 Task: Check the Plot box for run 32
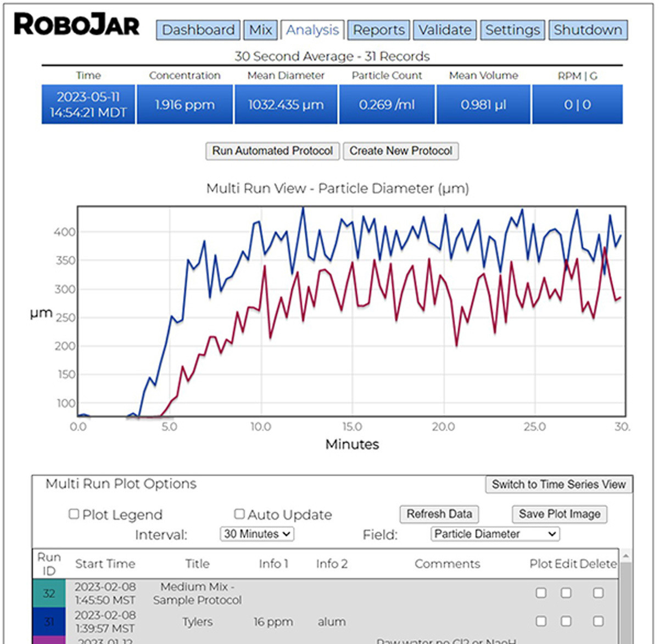click(541, 593)
